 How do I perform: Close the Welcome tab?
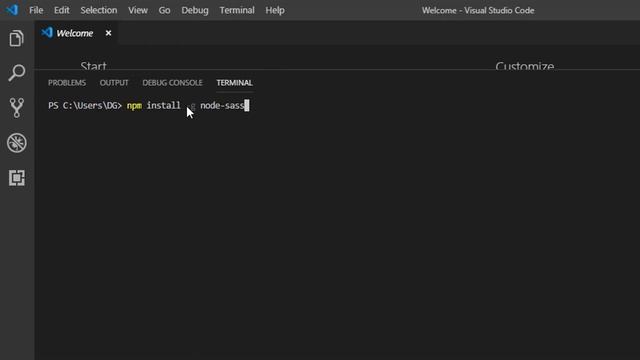pos(108,33)
